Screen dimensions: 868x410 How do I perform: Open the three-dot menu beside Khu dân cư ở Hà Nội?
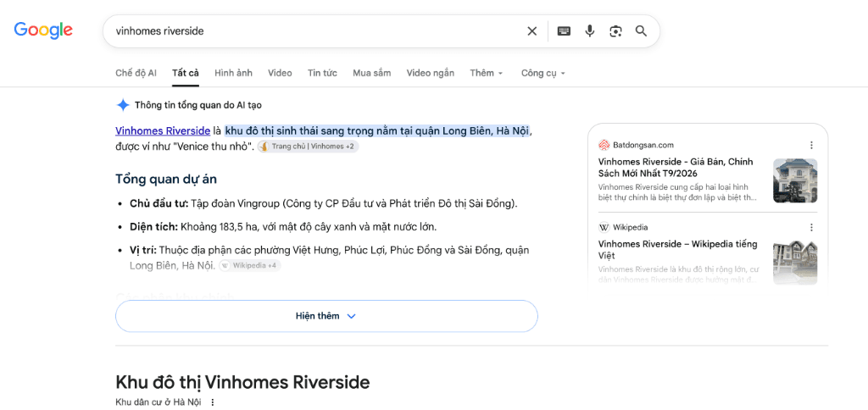(212, 402)
